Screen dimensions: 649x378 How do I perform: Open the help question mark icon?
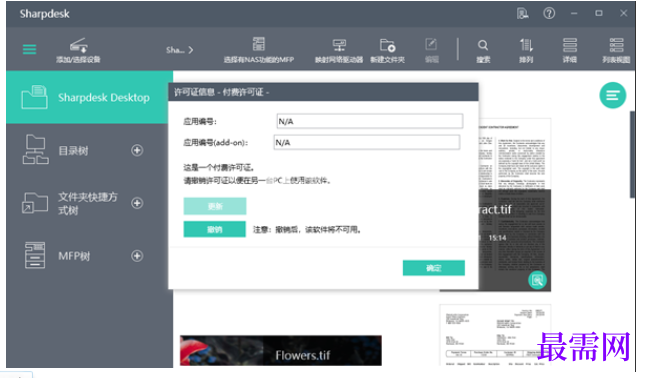click(549, 13)
